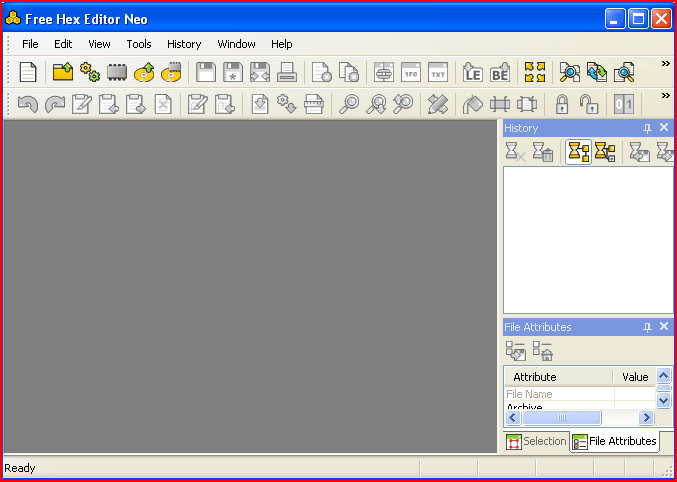The image size is (677, 482).
Task: Open the Window menu
Action: 236,44
